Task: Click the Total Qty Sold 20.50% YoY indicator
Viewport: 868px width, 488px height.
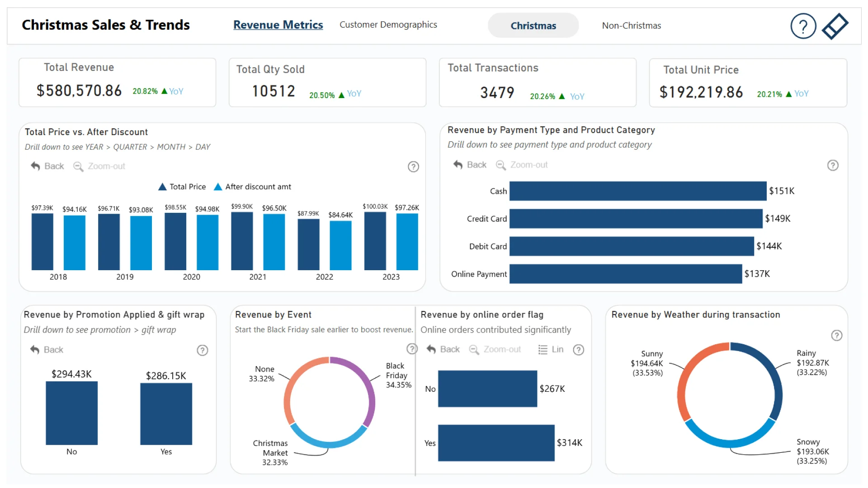Action: click(335, 94)
